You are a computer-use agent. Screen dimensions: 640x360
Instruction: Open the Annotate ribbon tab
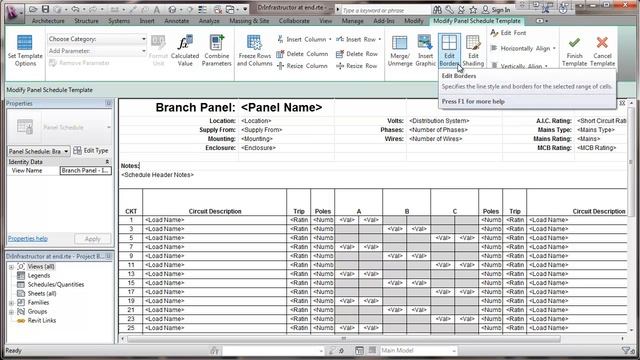(x=176, y=21)
